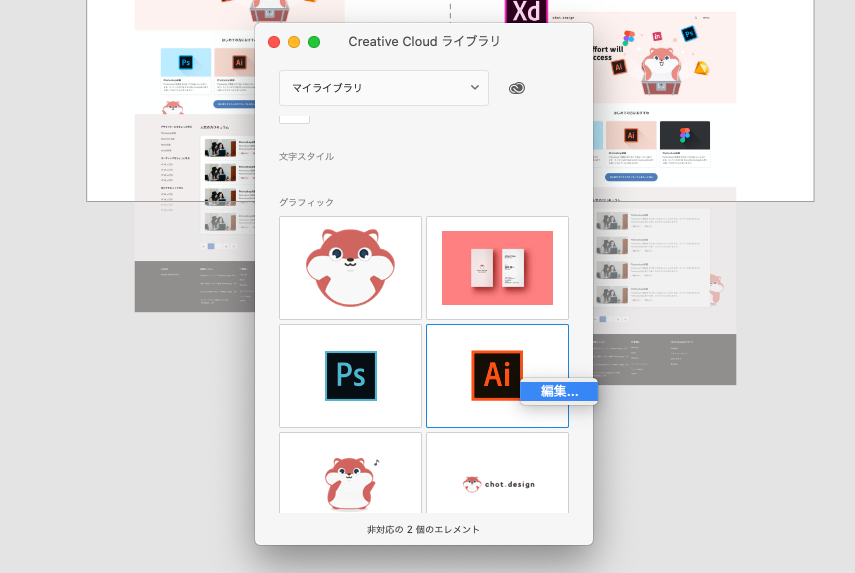This screenshot has width=855, height=573.
Task: Click the highlighted pagination box on left artboard
Action: 211,246
